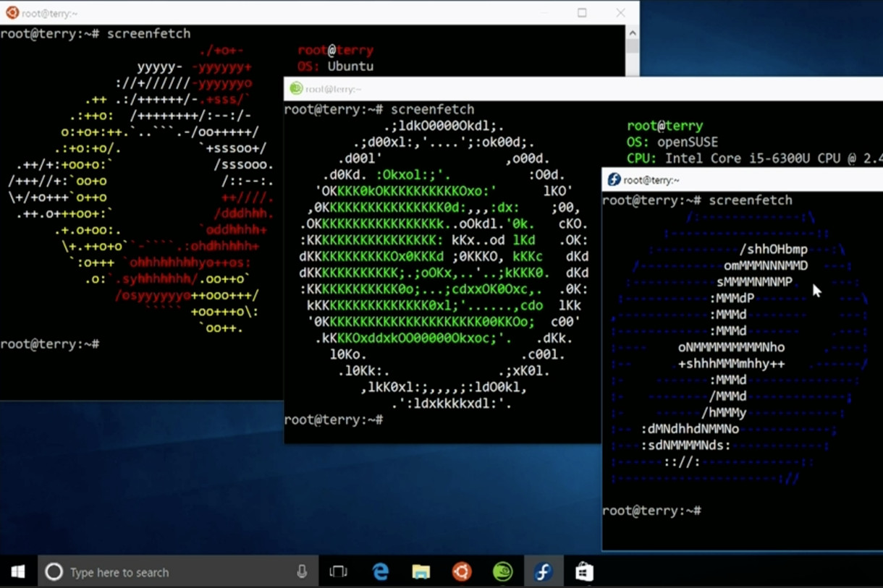Open openSUSE window's title bar icon menu
Viewport: 883px width, 588px height.
pyautogui.click(x=295, y=89)
